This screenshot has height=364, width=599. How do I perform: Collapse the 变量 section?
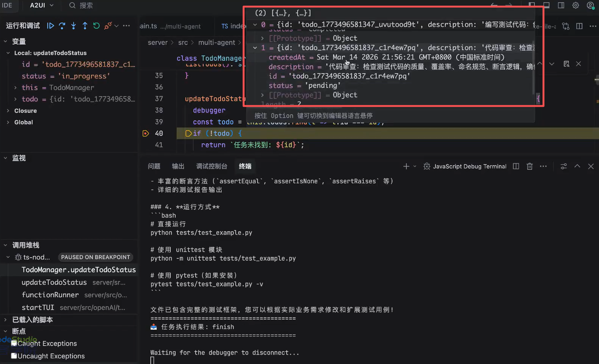[x=5, y=41]
